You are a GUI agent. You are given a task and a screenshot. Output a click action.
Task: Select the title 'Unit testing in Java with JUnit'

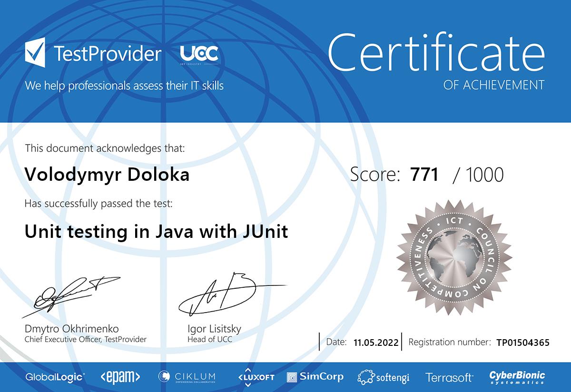[x=156, y=232]
